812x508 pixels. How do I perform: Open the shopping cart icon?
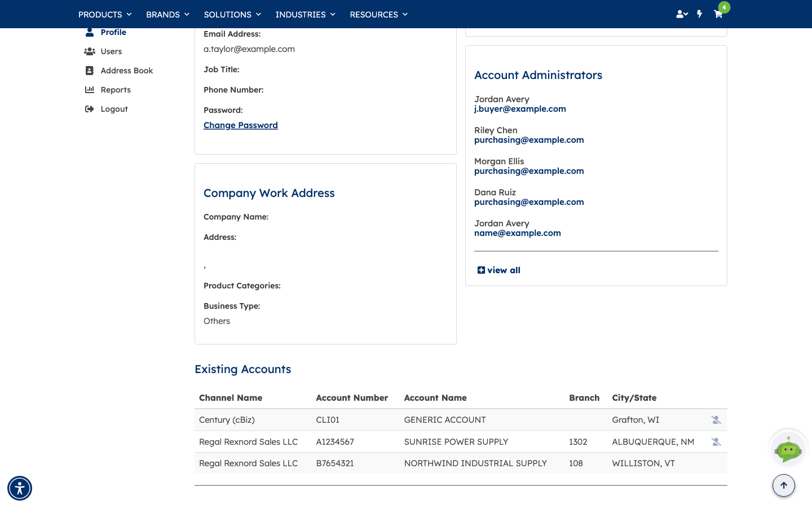pyautogui.click(x=718, y=14)
